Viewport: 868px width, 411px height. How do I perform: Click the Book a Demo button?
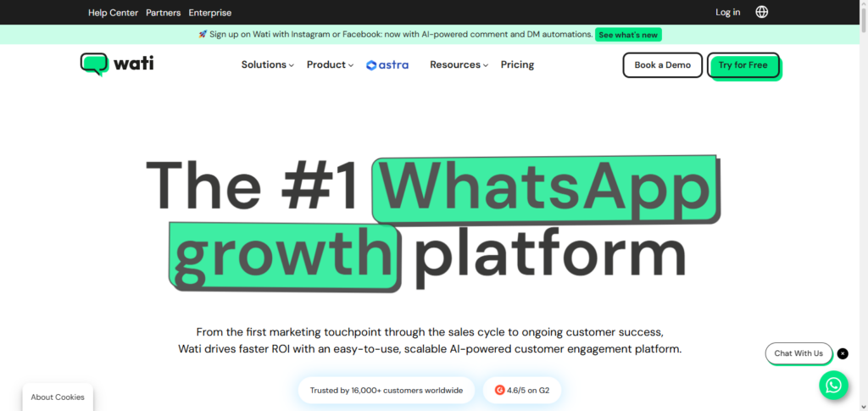(x=663, y=64)
